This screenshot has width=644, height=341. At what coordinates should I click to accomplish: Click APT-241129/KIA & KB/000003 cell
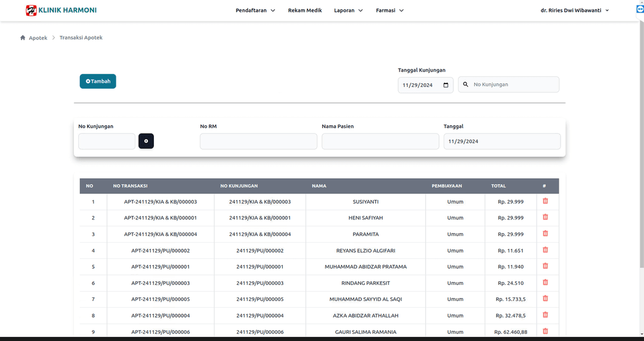[160, 201]
